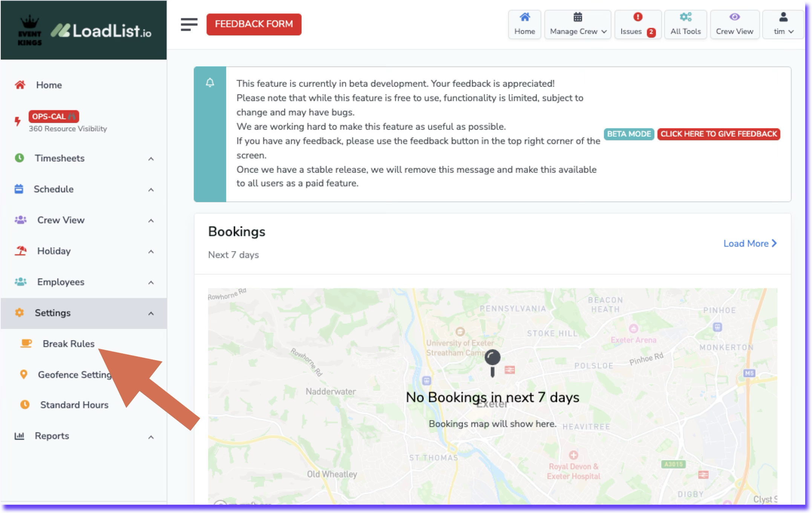Click CLICK HERE TO GIVE FEEDBACK button
The height and width of the screenshot is (513, 812).
pos(719,134)
